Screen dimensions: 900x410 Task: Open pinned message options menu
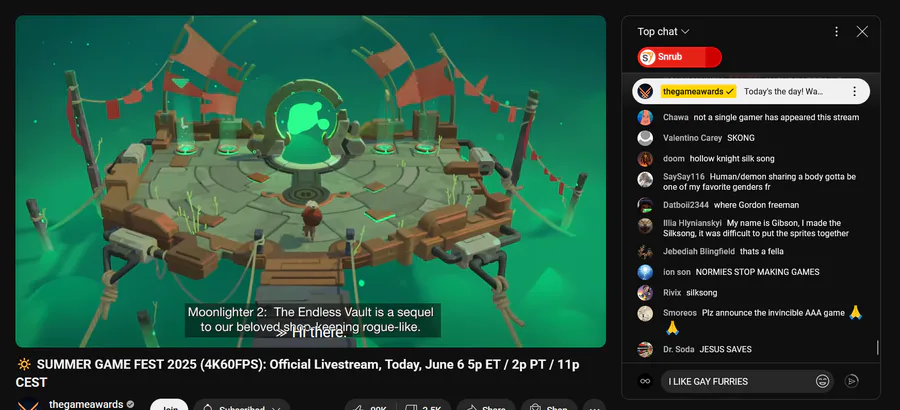pyautogui.click(x=854, y=91)
